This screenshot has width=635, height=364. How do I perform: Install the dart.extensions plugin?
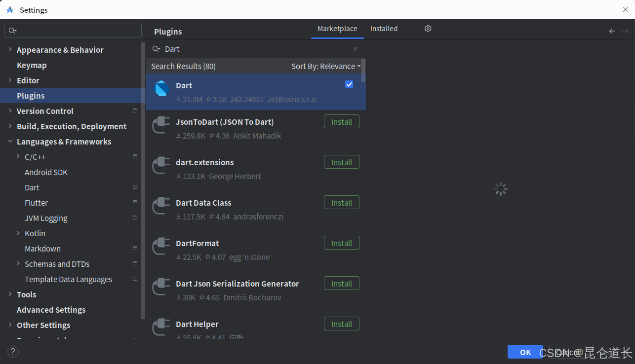pyautogui.click(x=342, y=162)
